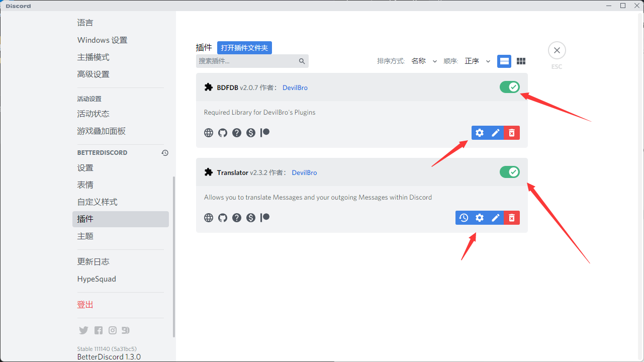The image size is (644, 362).
Task: Open 自定义样式 custom CSS page
Action: [x=121, y=202]
